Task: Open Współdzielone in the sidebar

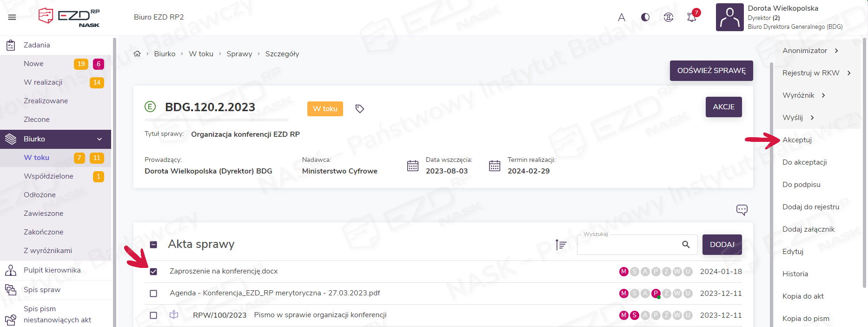Action: tap(48, 176)
